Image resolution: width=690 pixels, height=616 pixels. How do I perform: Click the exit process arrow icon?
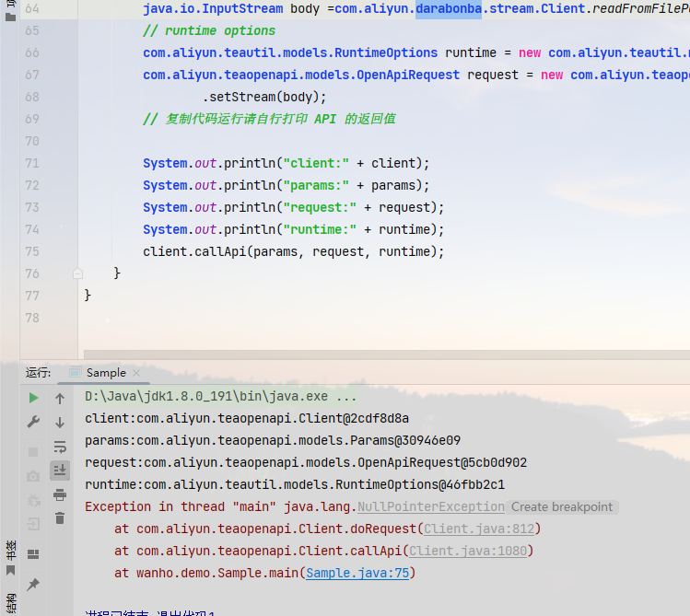click(x=33, y=524)
